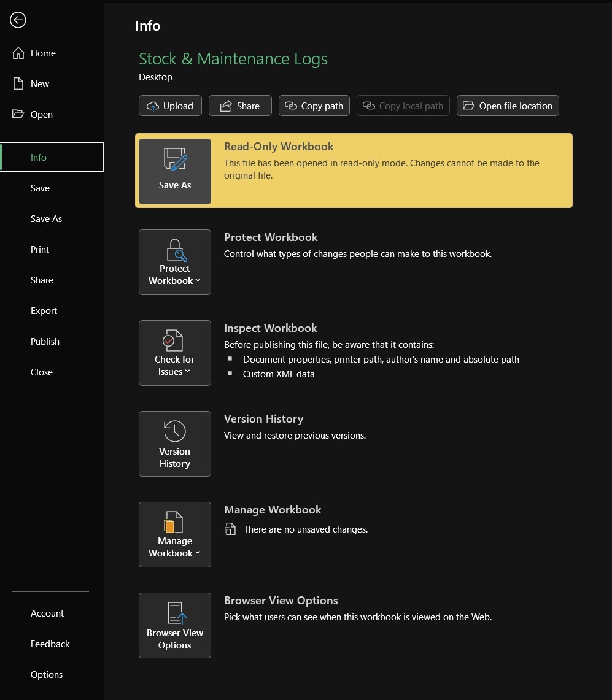The image size is (612, 700).
Task: Open Share in the left sidebar
Action: click(52, 280)
